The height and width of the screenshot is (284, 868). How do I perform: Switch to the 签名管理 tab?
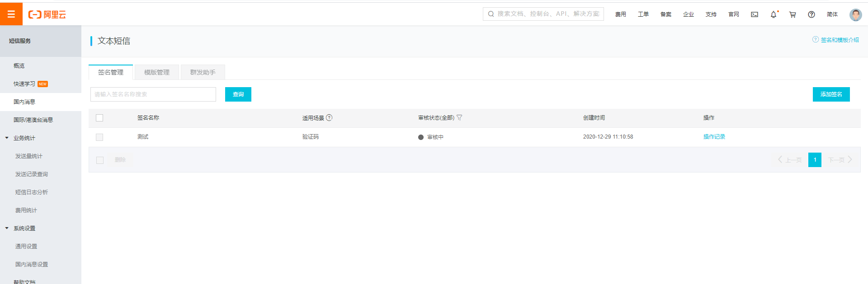[111, 72]
